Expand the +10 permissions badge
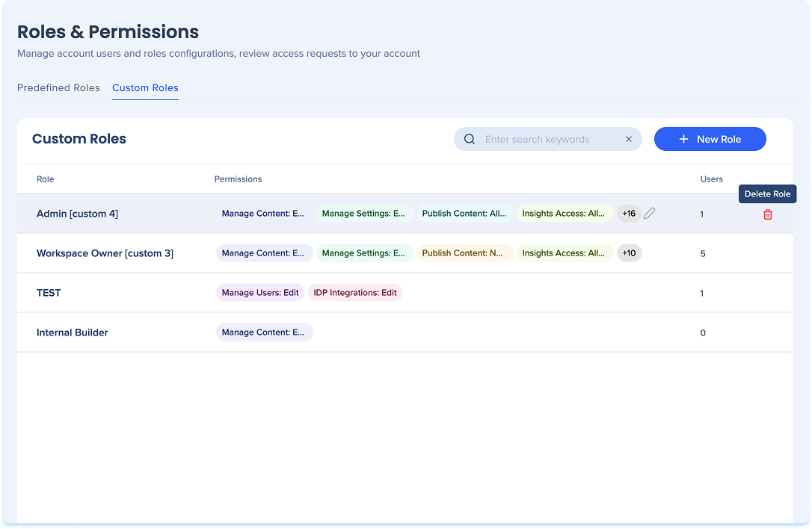The height and width of the screenshot is (529, 812). [628, 253]
